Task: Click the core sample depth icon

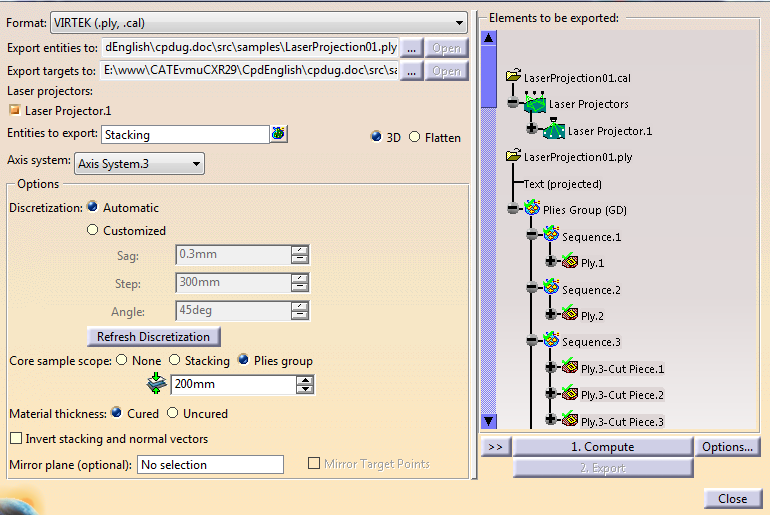Action: pyautogui.click(x=155, y=383)
